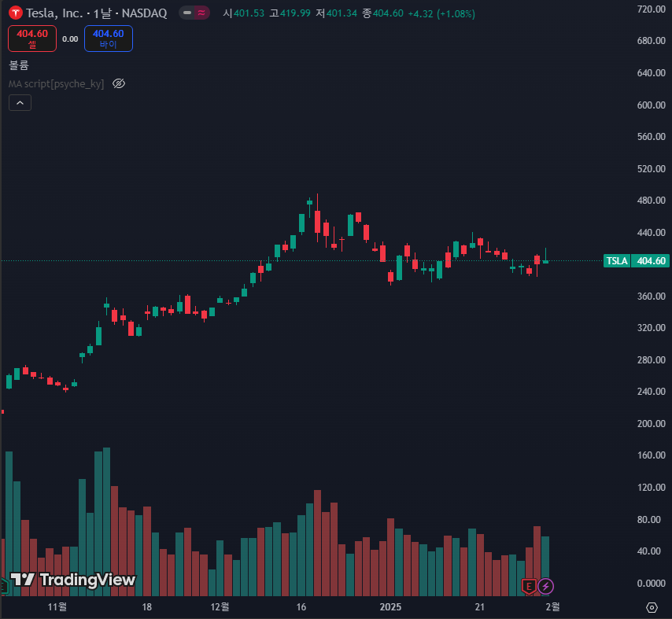
Task: Click the low price value 401.34
Action: click(x=342, y=13)
